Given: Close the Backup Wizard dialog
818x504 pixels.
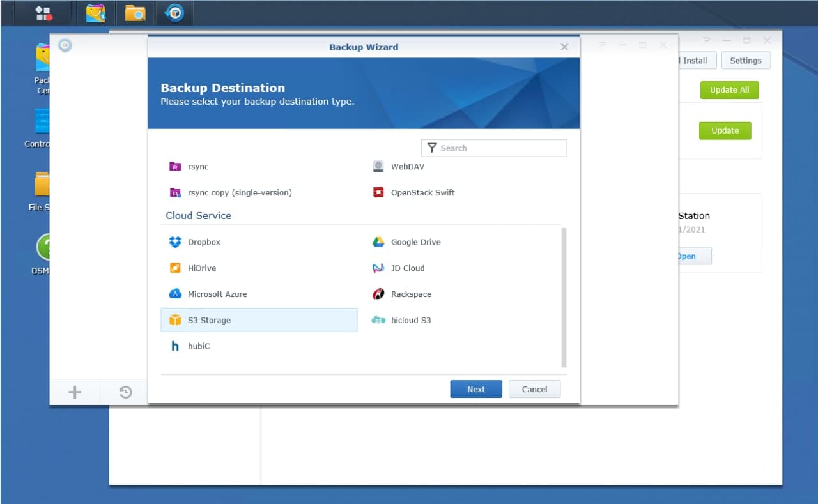Looking at the screenshot, I should pyautogui.click(x=564, y=47).
